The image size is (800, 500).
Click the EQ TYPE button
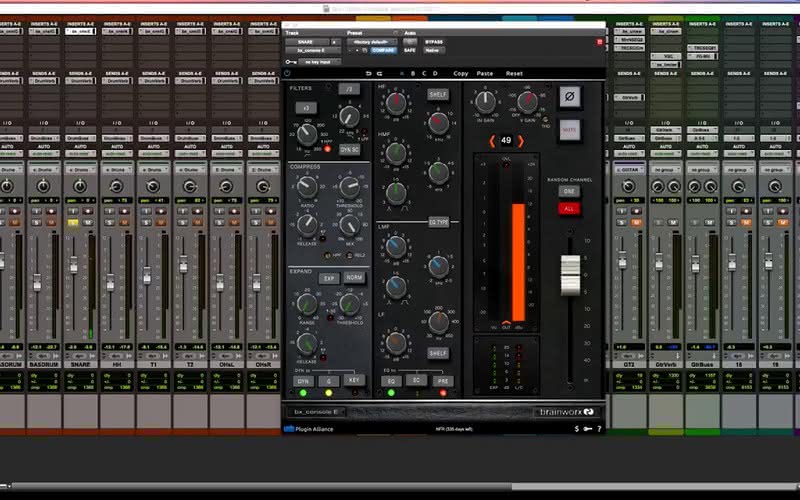(438, 222)
